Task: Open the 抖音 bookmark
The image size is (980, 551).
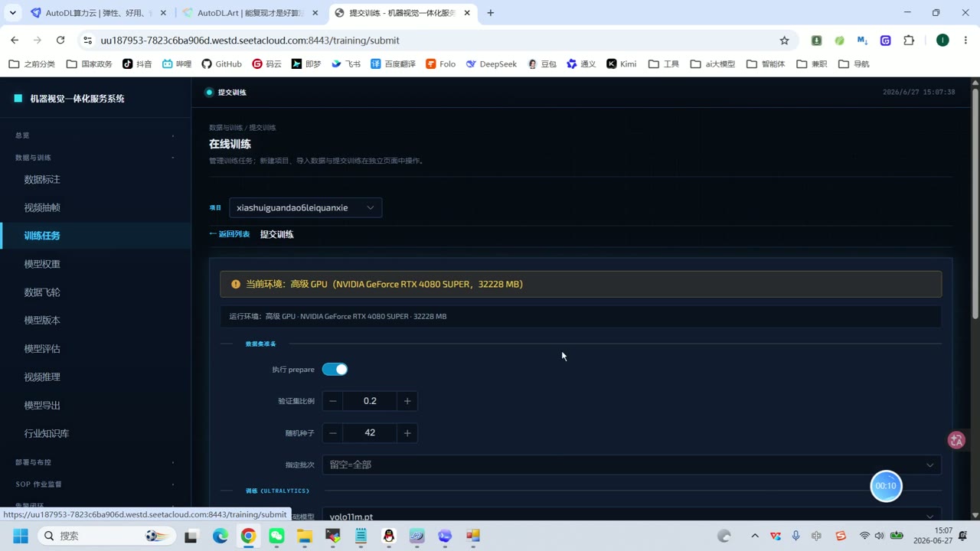Action: coord(138,64)
